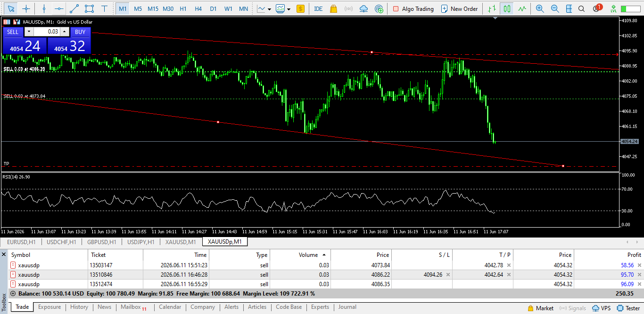
Task: Open the EURUSD,H1 chart tab
Action: pos(21,242)
